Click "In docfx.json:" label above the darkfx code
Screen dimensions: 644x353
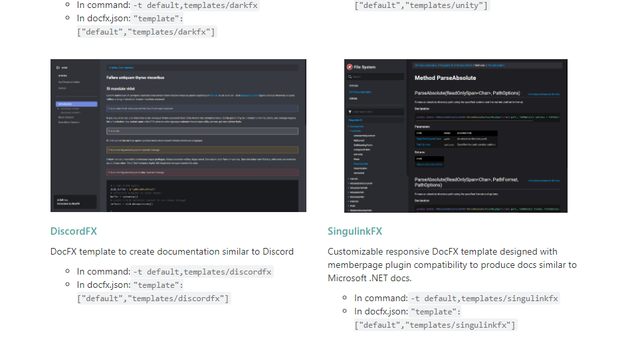(104, 19)
